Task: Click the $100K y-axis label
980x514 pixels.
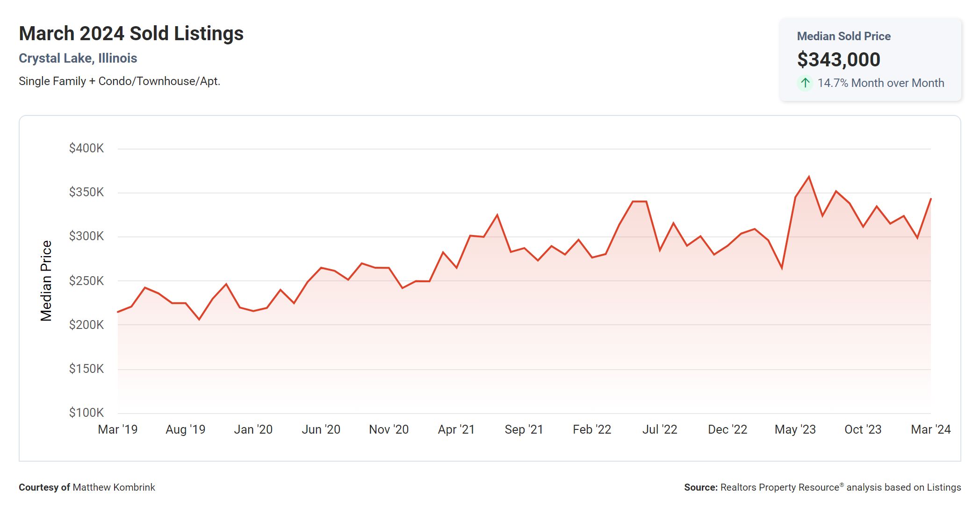Action: pyautogui.click(x=86, y=413)
